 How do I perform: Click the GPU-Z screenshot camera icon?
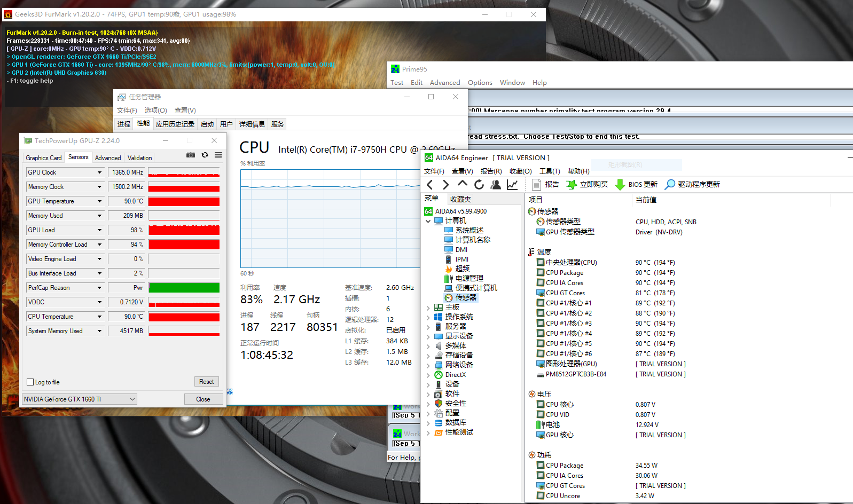pos(190,155)
